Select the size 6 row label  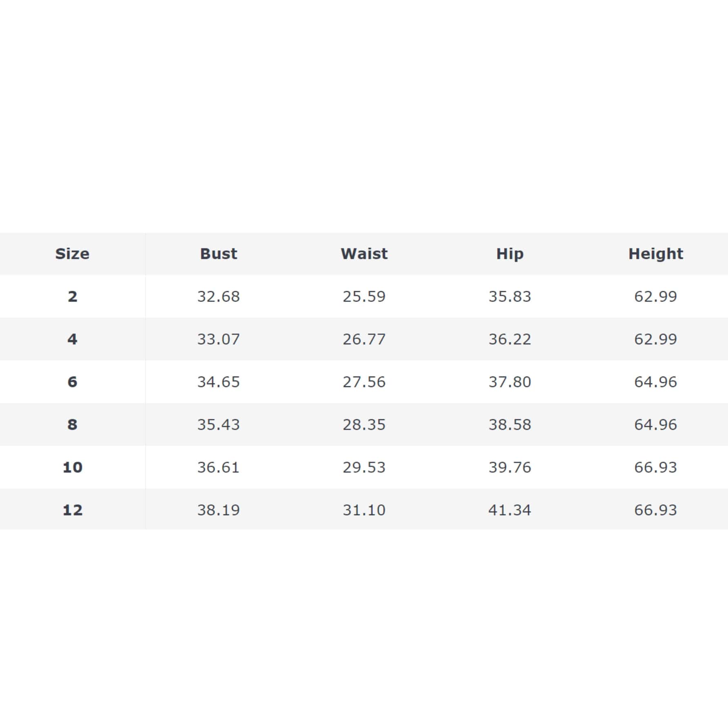(x=72, y=382)
